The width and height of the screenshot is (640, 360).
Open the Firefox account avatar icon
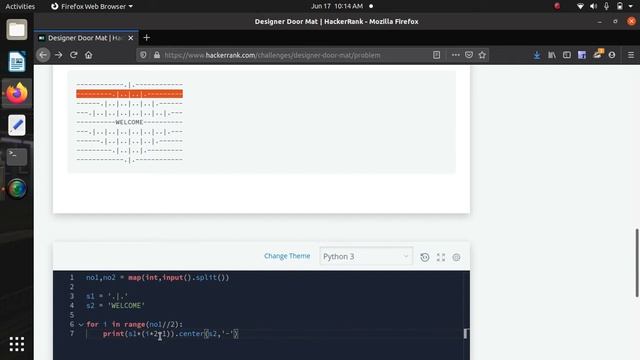612,55
